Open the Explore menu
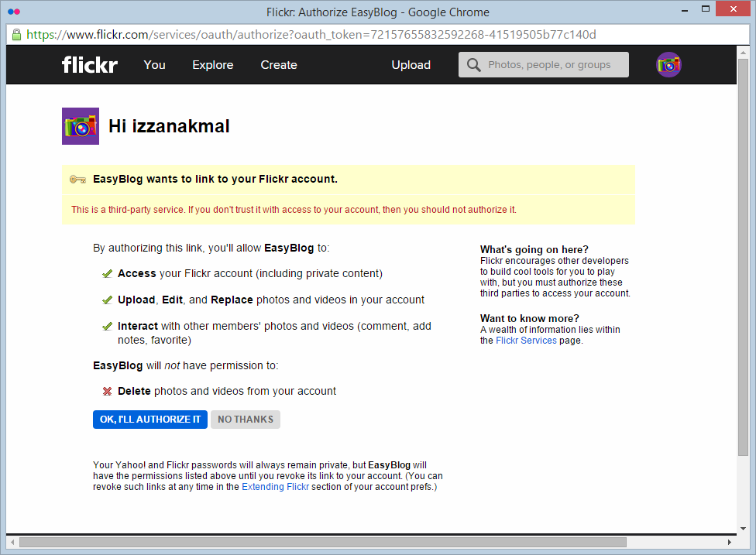This screenshot has height=555, width=756. point(212,65)
